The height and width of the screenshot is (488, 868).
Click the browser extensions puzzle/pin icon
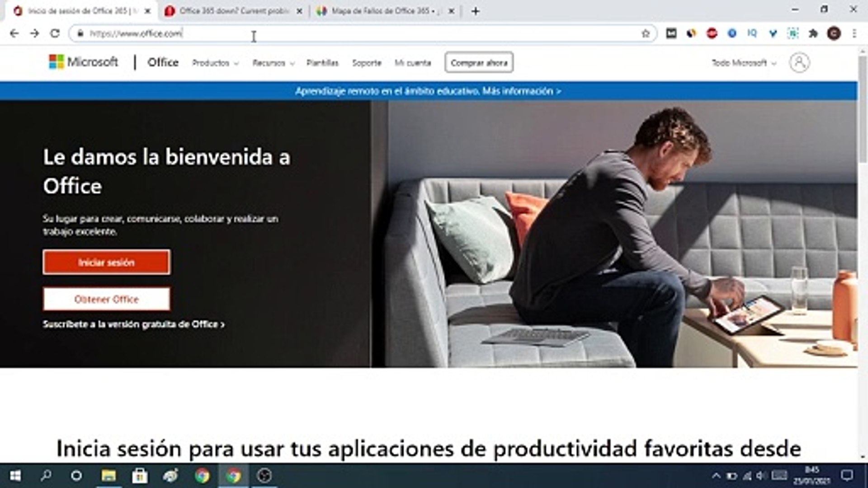tap(814, 33)
